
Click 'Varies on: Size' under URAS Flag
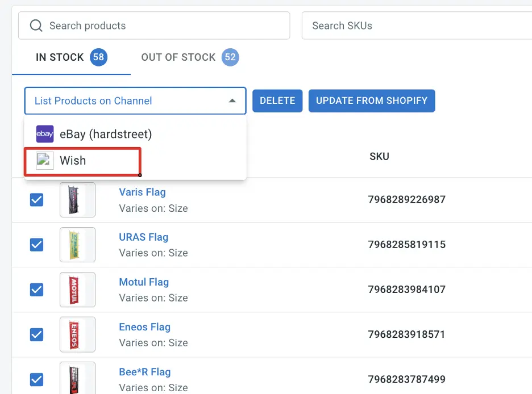153,253
